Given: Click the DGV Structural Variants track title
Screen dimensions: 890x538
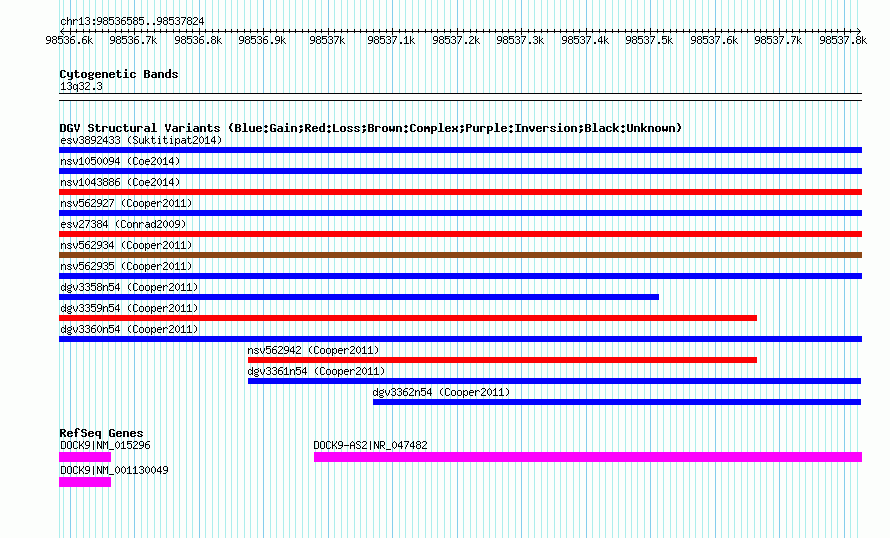Looking at the screenshot, I should tap(371, 128).
